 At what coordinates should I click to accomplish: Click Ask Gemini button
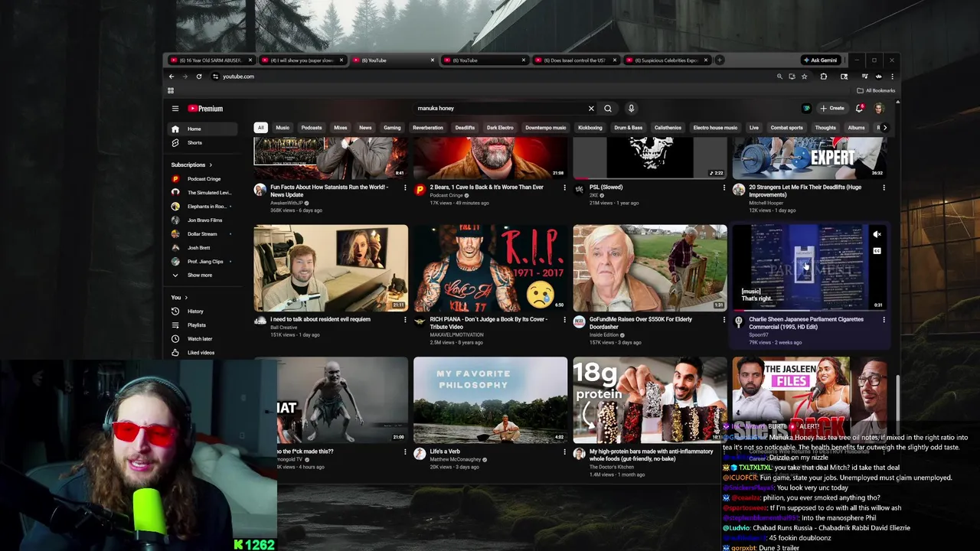(x=820, y=60)
